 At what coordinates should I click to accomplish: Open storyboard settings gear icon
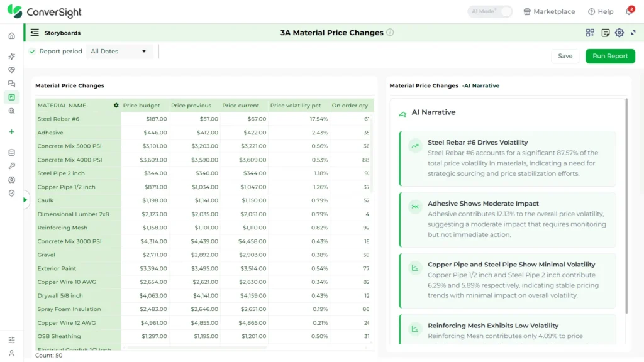tap(619, 33)
